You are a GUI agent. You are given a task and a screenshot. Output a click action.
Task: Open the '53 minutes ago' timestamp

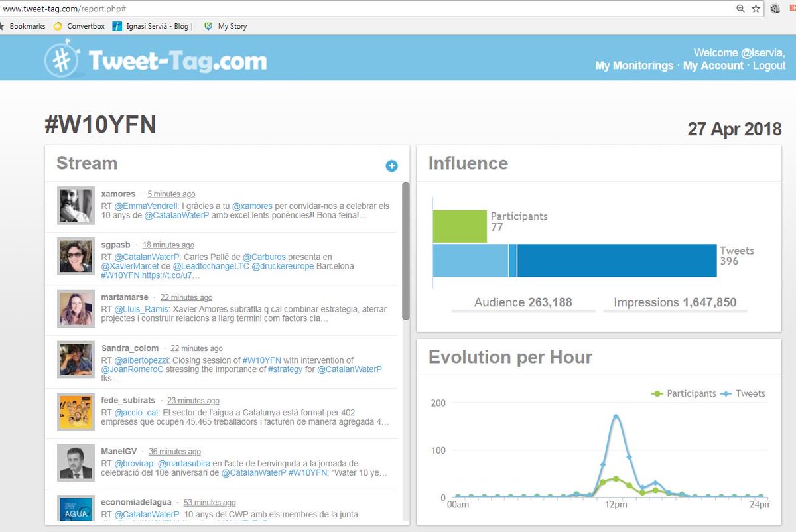210,503
